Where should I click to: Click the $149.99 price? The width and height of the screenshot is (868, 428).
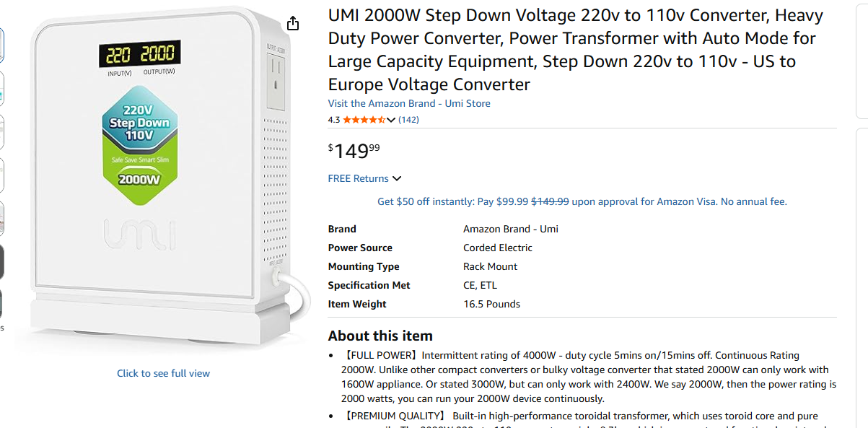[x=354, y=151]
